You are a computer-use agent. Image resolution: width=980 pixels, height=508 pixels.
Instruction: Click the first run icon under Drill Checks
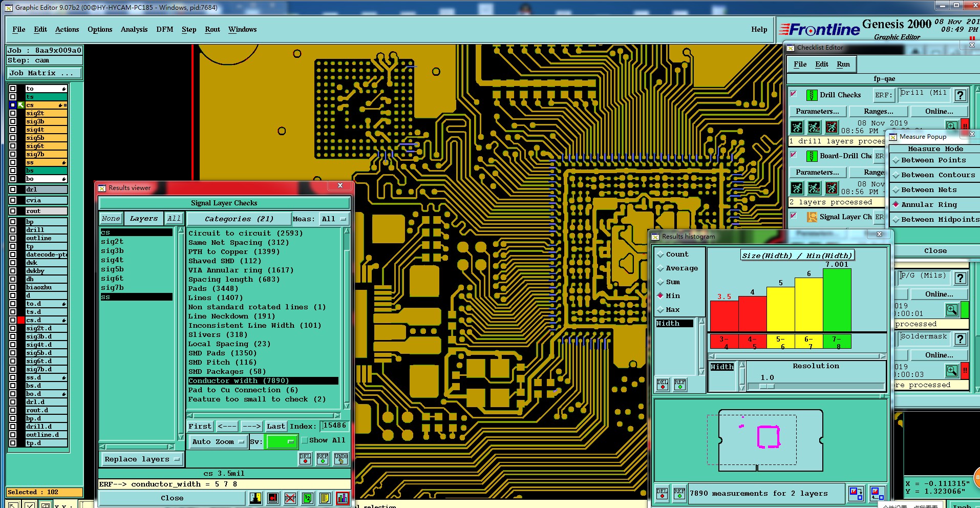click(797, 126)
